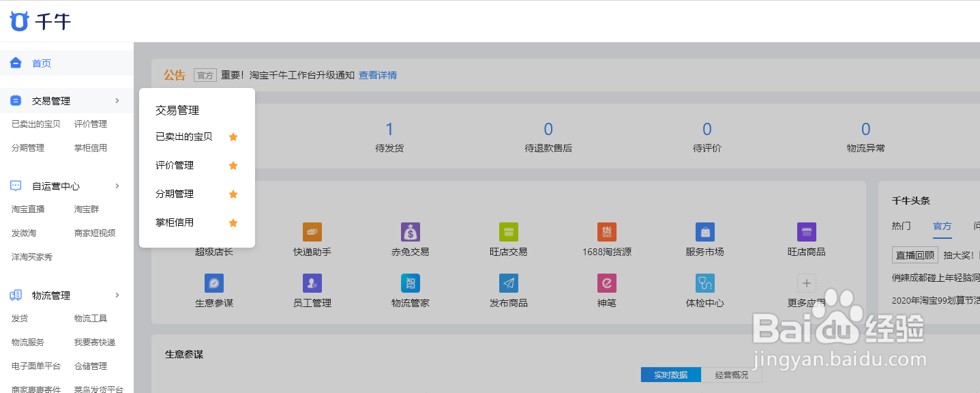Screen dimensions: 980x393
Task: Switch to the 热门 tab
Action: point(901,226)
